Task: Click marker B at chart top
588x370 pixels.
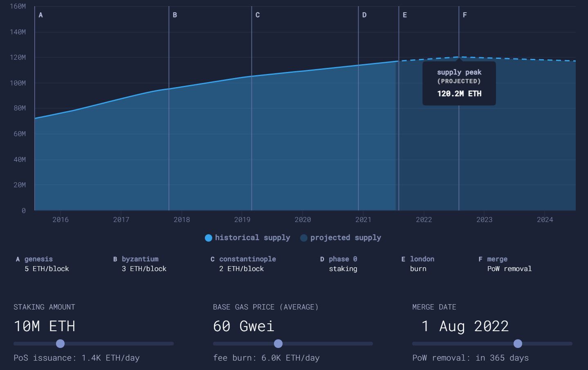Action: (175, 15)
